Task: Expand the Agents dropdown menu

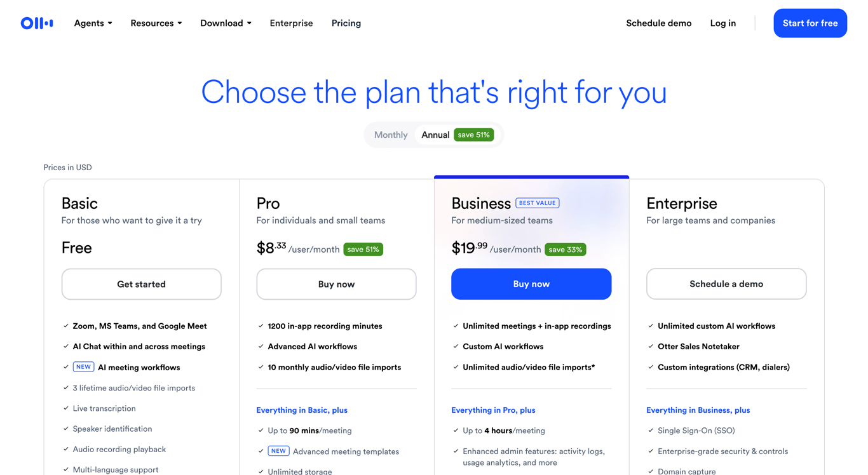Action: (x=93, y=23)
